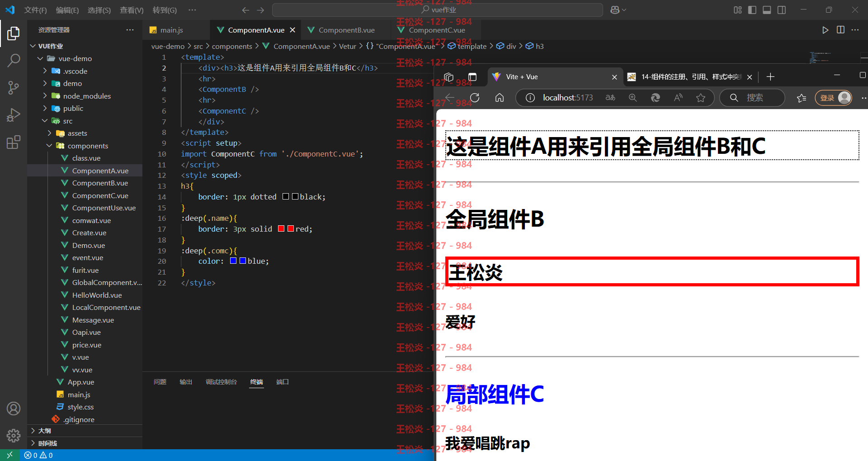The image size is (868, 461).
Task: Expand the assets folder
Action: click(x=49, y=133)
